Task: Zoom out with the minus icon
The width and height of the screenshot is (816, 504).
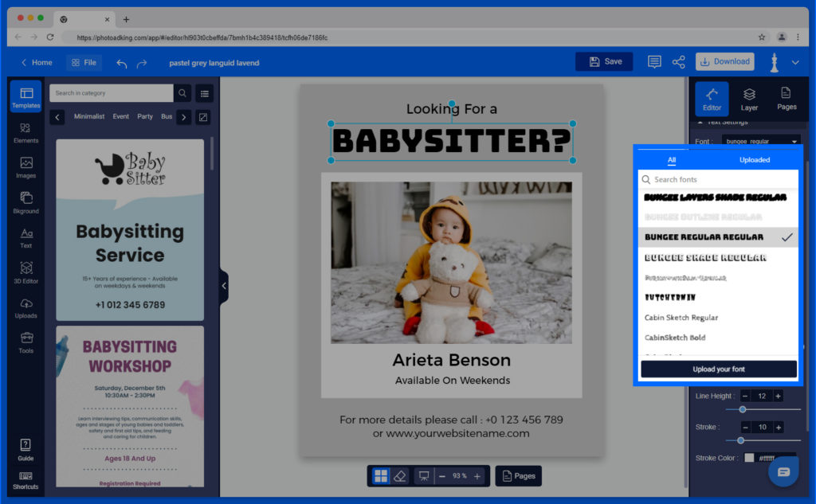Action: click(x=441, y=476)
